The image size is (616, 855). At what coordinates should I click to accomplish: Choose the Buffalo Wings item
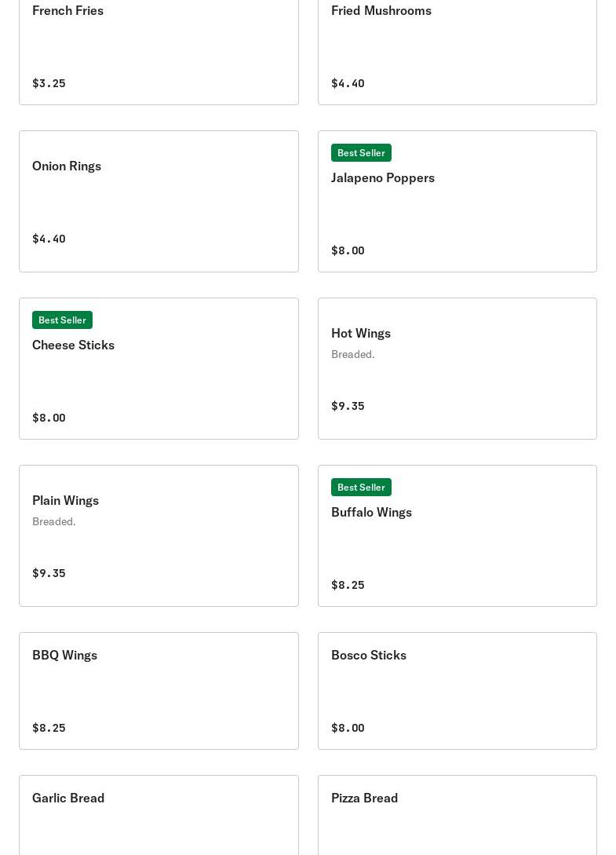click(x=457, y=535)
